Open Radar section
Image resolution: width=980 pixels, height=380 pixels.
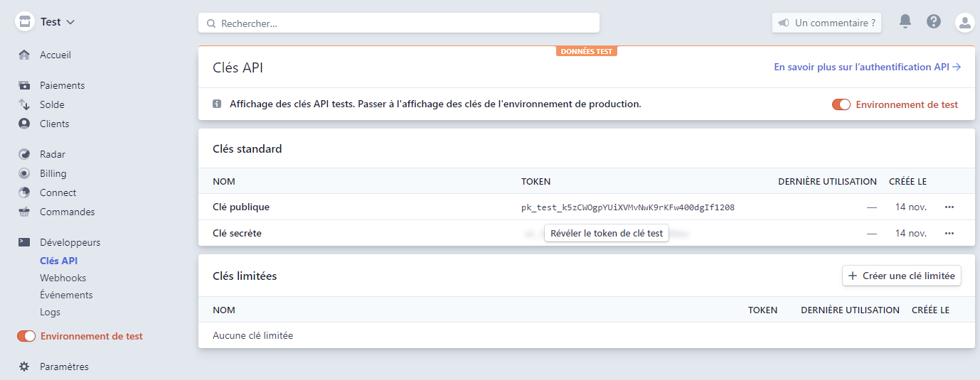coord(53,154)
